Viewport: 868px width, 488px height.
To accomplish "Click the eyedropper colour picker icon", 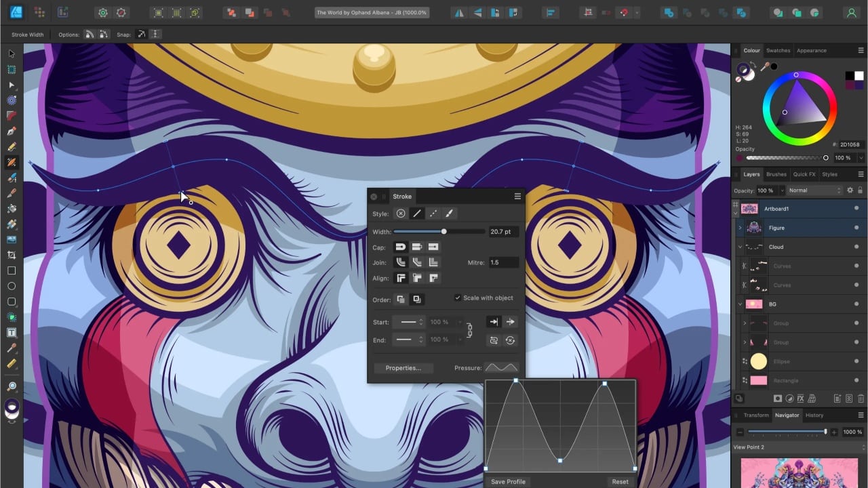I will pyautogui.click(x=764, y=66).
